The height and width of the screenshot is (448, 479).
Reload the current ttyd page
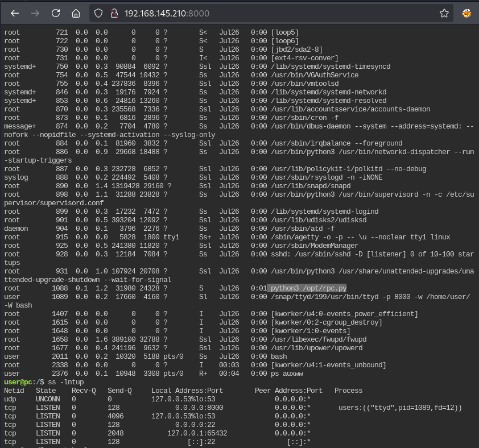pyautogui.click(x=56, y=13)
